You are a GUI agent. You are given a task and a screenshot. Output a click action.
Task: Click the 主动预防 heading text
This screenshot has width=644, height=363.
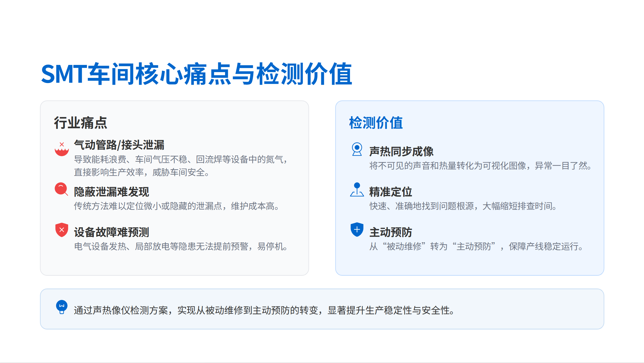click(390, 232)
